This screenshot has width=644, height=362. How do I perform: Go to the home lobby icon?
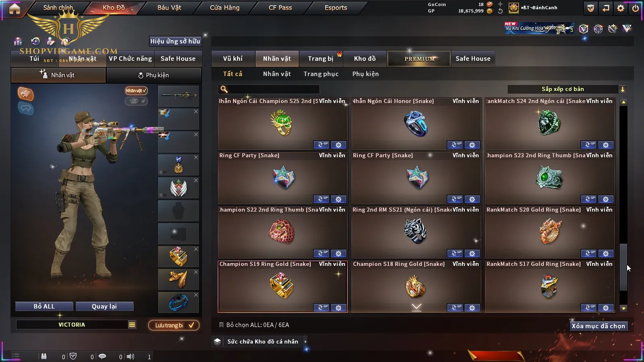14,8
